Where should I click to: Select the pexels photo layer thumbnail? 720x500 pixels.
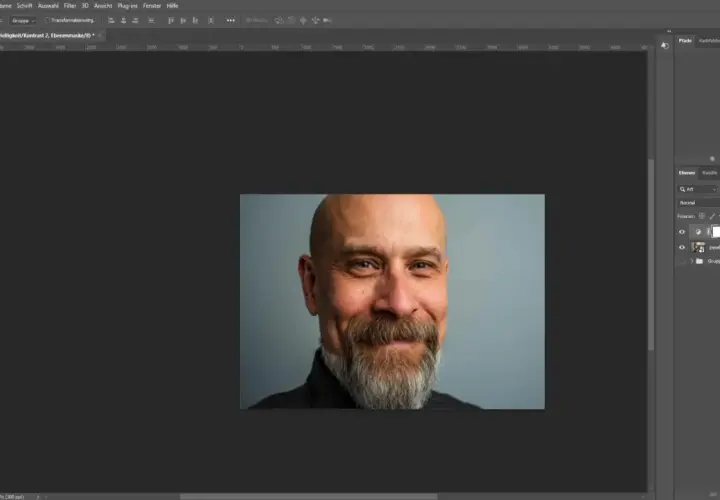point(698,247)
